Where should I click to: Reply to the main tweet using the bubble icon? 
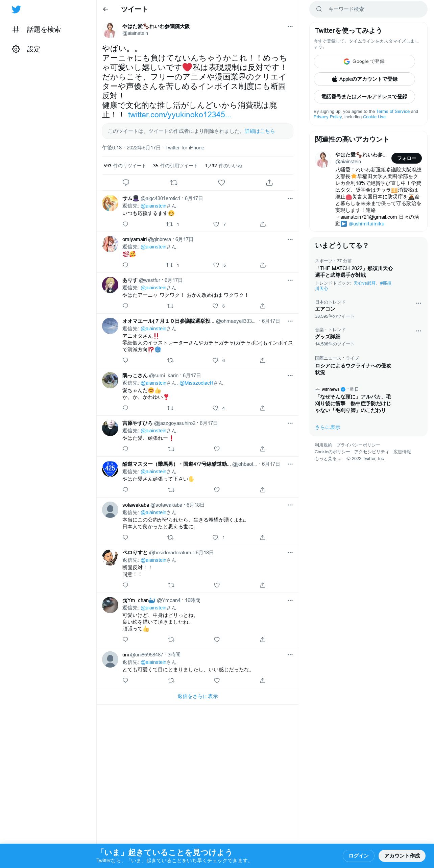pos(126,183)
